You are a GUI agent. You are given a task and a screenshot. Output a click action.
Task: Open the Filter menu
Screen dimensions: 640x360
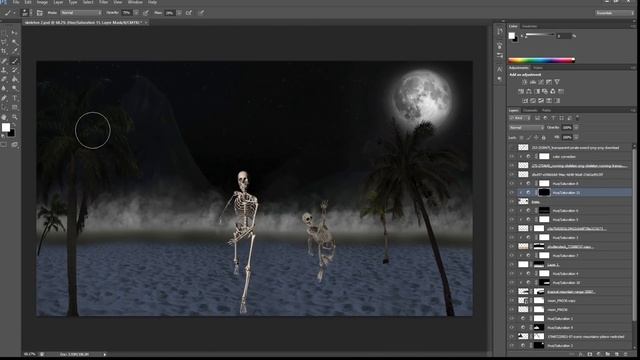(104, 2)
